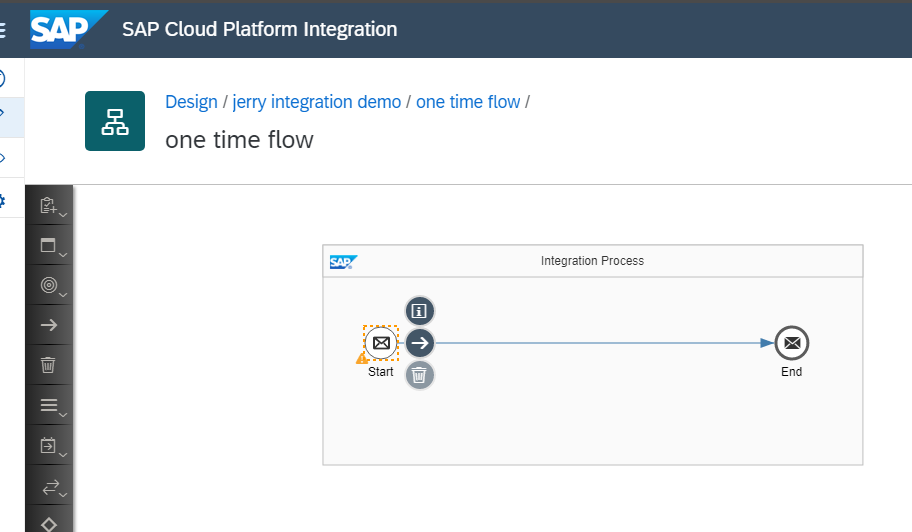The image size is (912, 532).
Task: Delete the Start event via trash bubble
Action: tap(420, 375)
